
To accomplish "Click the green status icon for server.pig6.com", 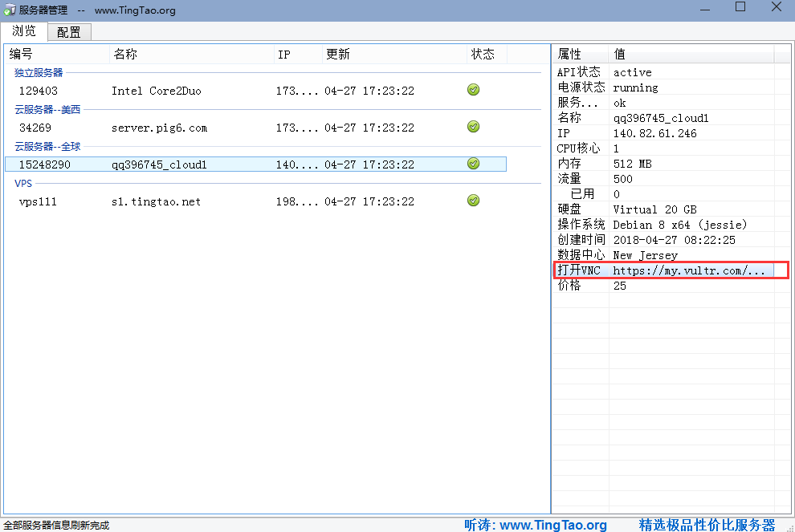I will pyautogui.click(x=473, y=127).
